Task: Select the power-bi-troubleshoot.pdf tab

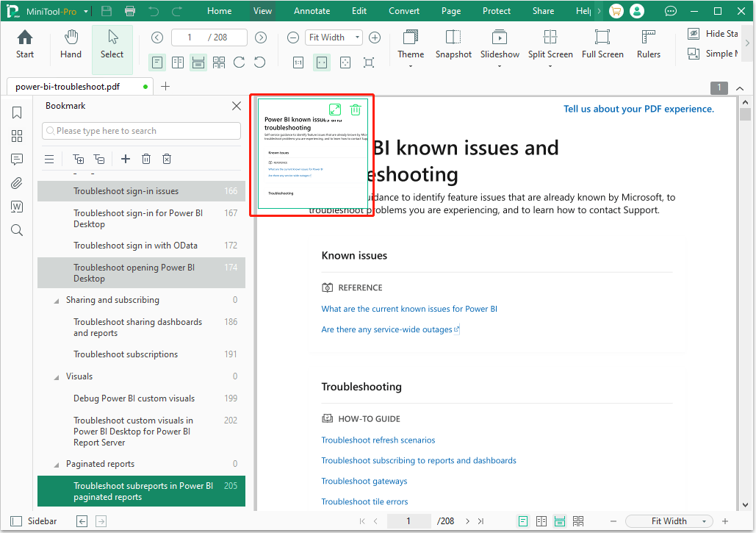Action: point(79,86)
